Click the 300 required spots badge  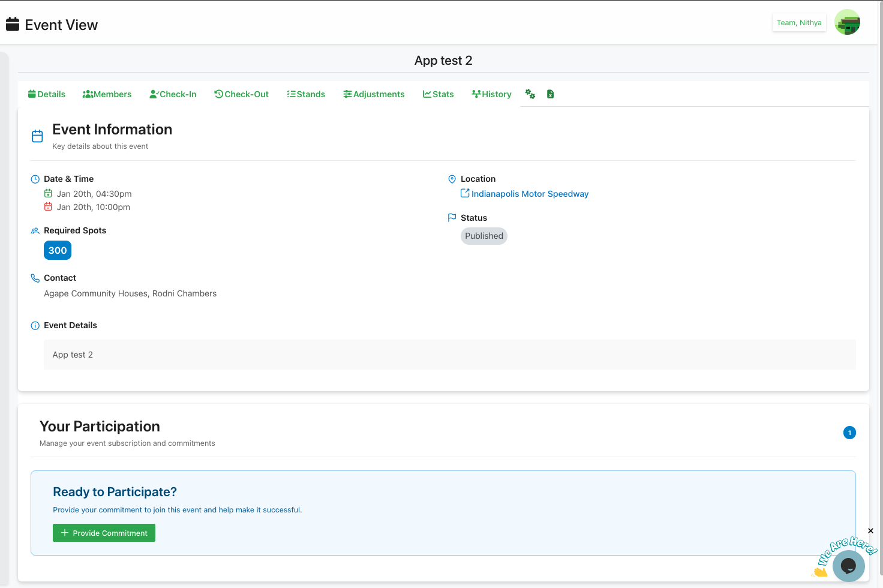click(58, 250)
